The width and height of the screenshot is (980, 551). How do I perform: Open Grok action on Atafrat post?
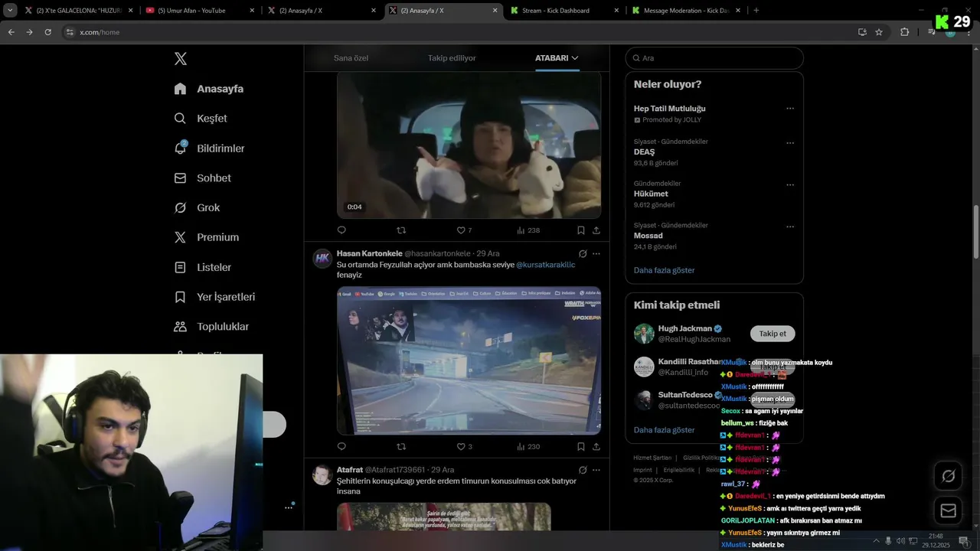coord(583,470)
